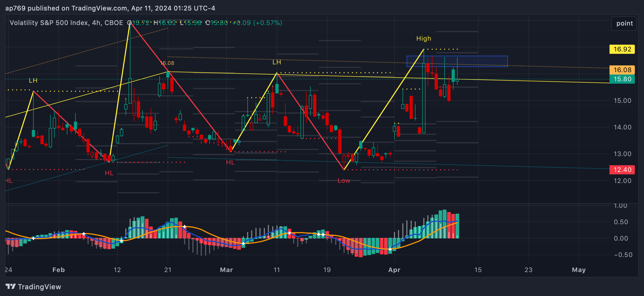
Task: Click the LH label above March 11 peak
Action: click(277, 62)
